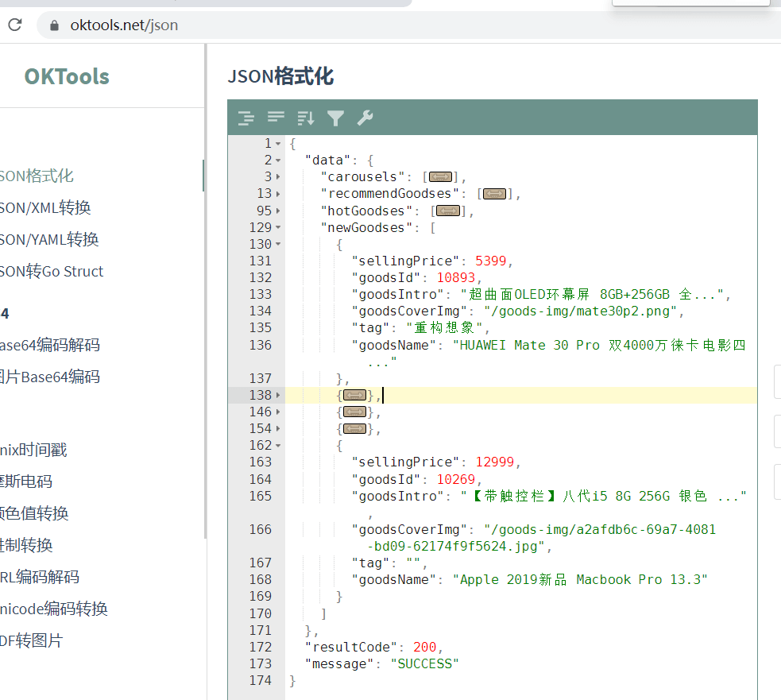The height and width of the screenshot is (700, 781).
Task: Open JSON转Go Struct in the sidebar
Action: [52, 272]
